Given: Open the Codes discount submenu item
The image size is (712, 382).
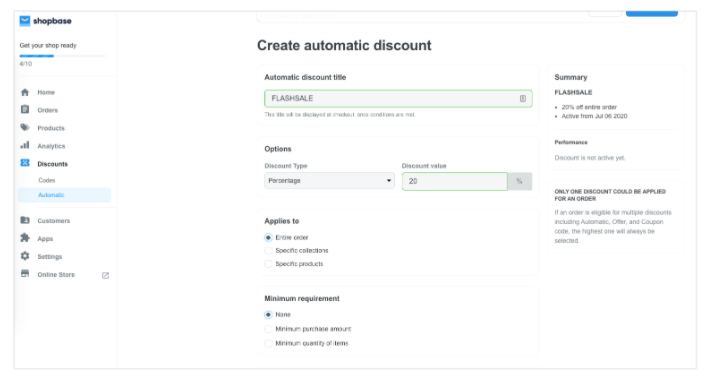Looking at the screenshot, I should coord(47,180).
